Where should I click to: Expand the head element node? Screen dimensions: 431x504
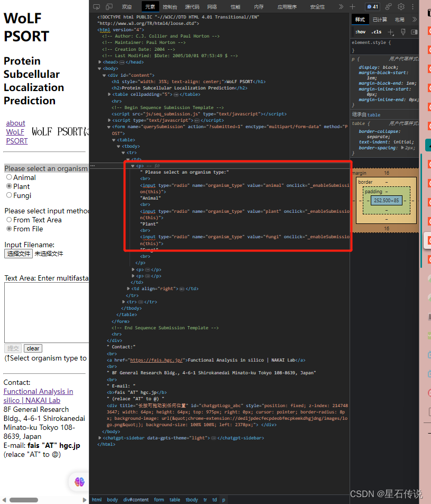point(99,62)
